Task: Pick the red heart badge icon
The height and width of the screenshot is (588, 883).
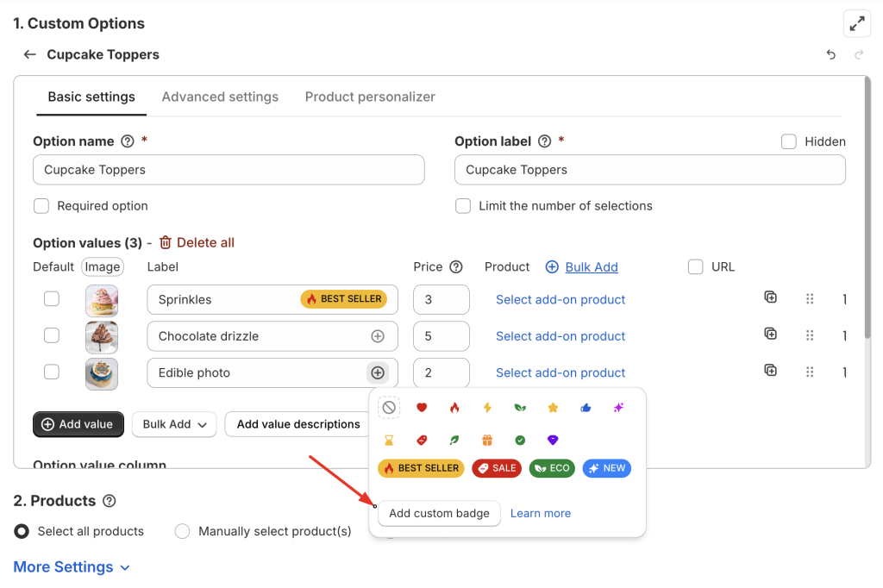Action: pos(422,408)
